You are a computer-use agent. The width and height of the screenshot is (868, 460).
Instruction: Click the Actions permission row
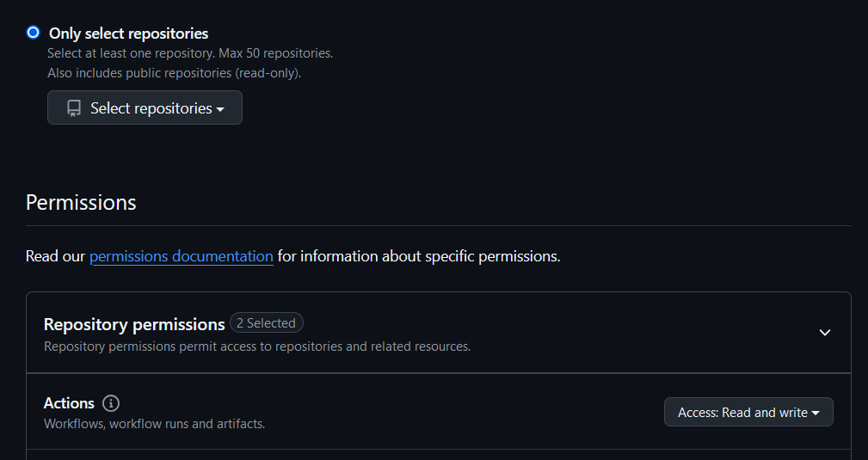[x=439, y=411]
